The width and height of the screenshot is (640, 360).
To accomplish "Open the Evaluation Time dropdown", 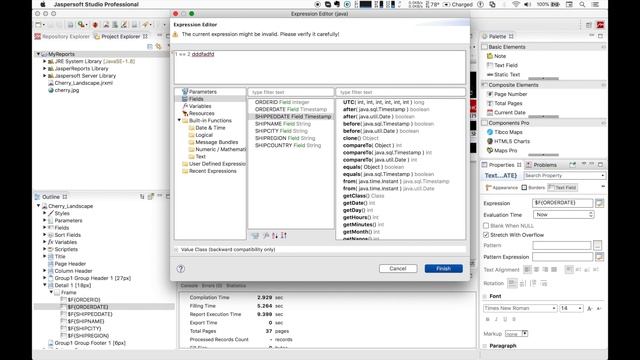I will click(x=563, y=214).
